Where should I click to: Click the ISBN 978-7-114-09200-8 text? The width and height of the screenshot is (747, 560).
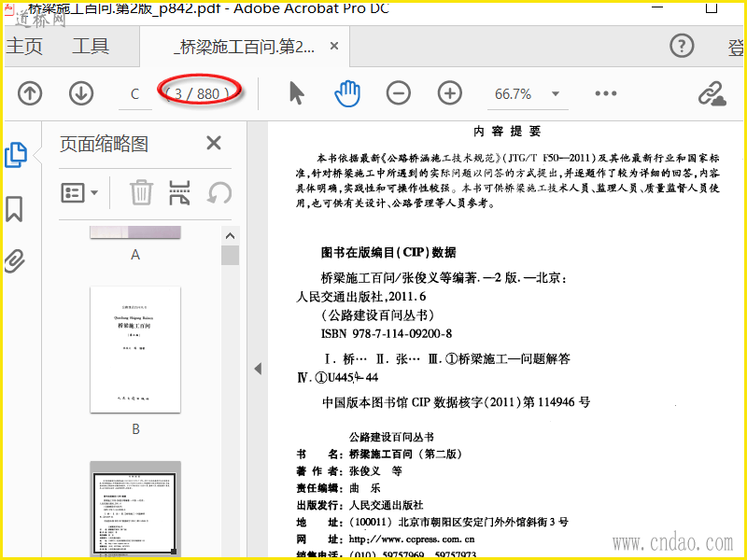point(387,333)
